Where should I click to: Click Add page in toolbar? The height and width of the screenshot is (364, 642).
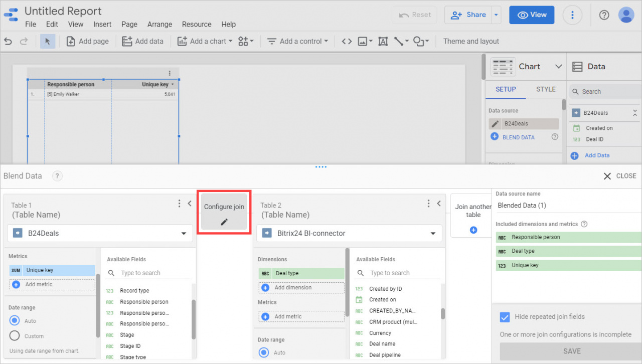pos(87,41)
